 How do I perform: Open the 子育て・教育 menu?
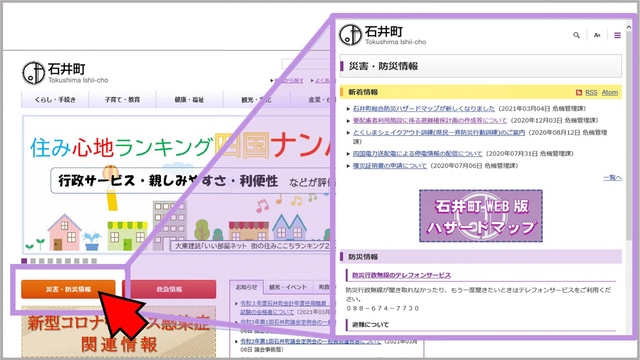point(122,99)
